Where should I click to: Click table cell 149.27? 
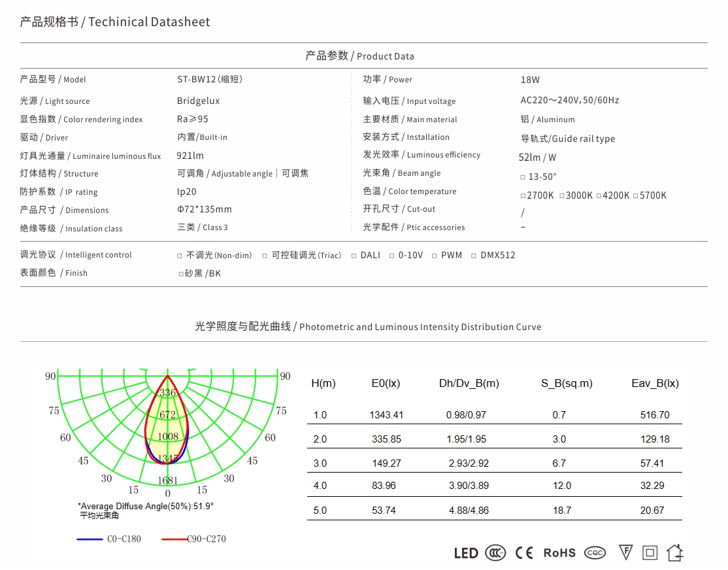pos(386,463)
